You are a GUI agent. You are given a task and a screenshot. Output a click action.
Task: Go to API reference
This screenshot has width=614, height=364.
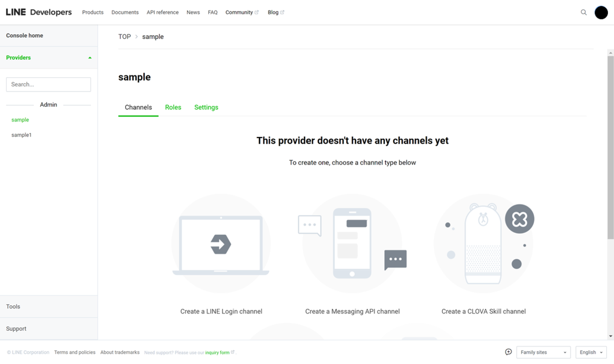pos(163,12)
